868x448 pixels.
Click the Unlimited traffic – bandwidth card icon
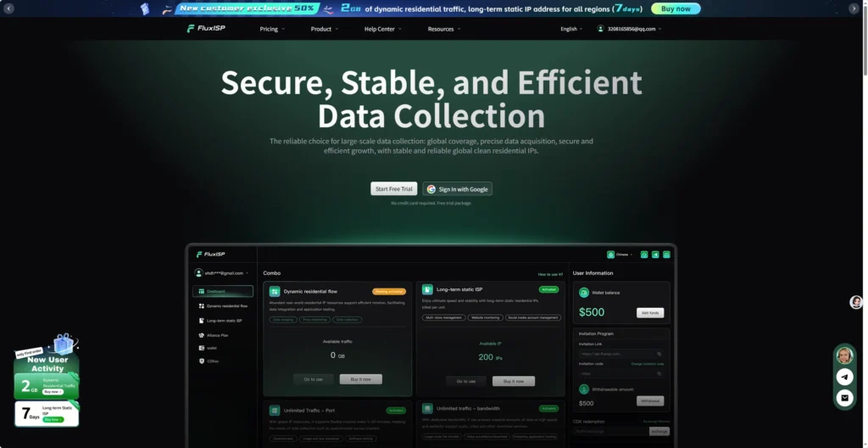(427, 409)
